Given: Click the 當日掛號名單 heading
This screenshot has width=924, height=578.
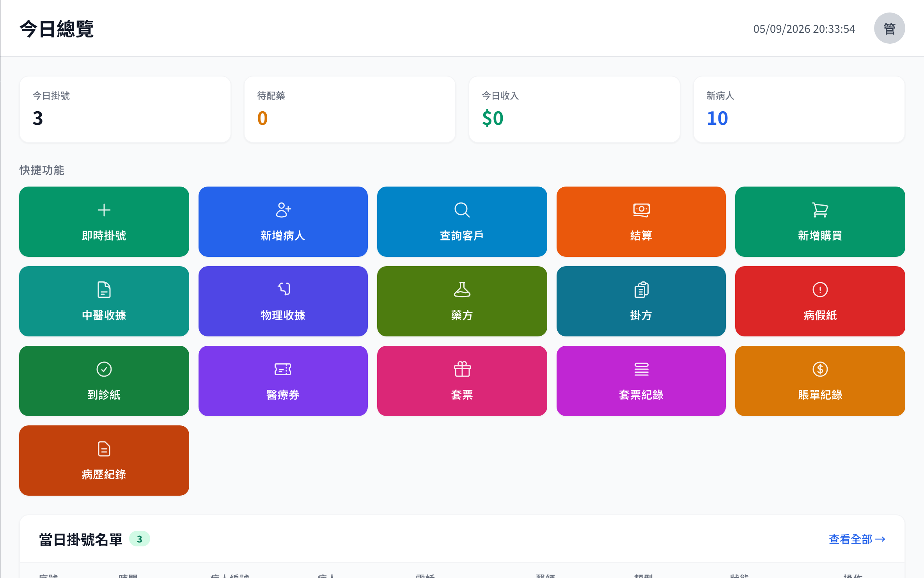Looking at the screenshot, I should click(81, 539).
